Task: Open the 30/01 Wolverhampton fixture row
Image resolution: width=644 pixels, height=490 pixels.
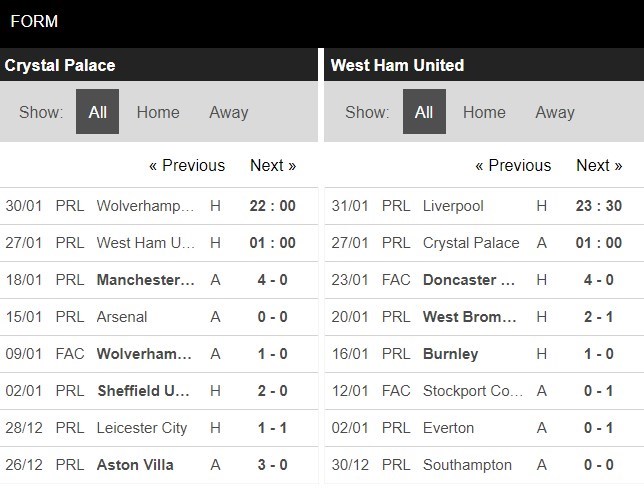Action: (x=159, y=206)
